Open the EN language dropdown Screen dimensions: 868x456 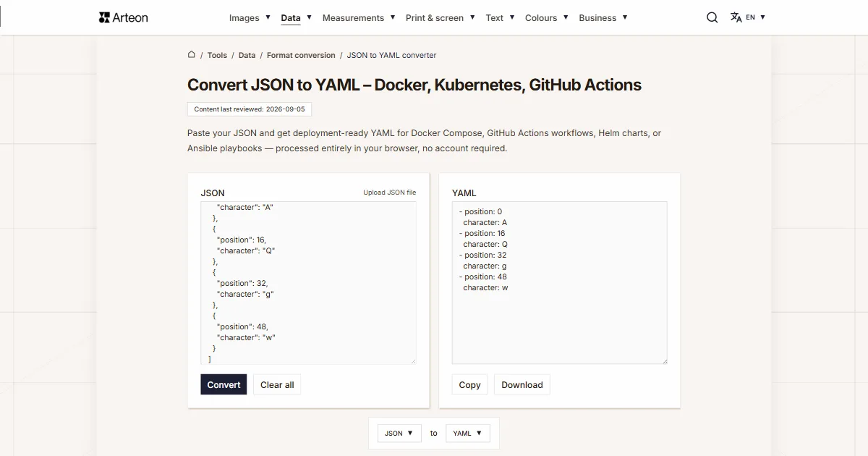point(756,17)
